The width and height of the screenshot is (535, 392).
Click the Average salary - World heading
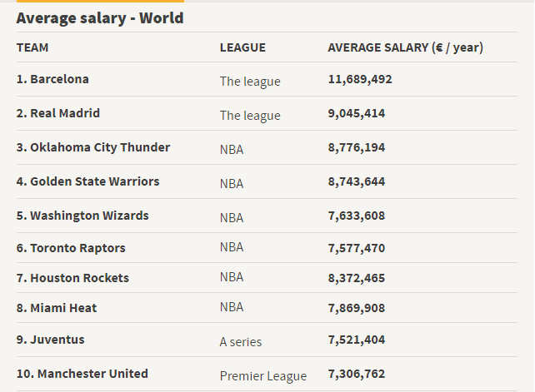tap(100, 17)
